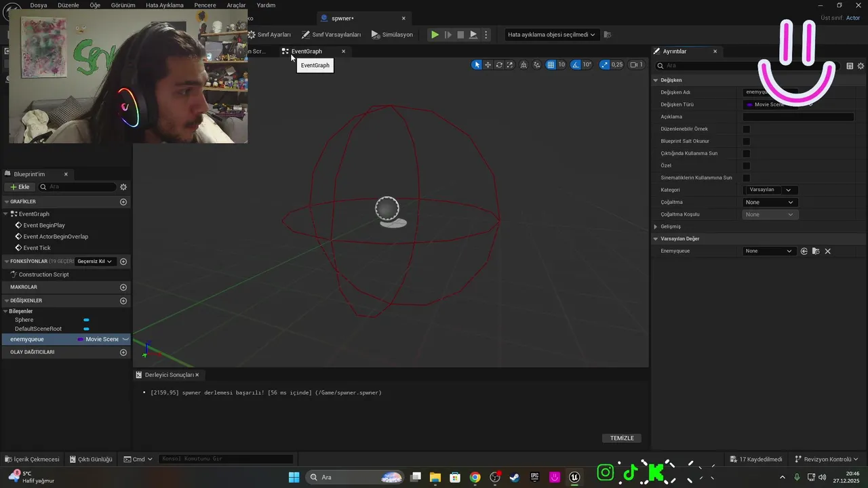Add a new function with plus icon
The height and width of the screenshot is (488, 868).
pos(123,262)
